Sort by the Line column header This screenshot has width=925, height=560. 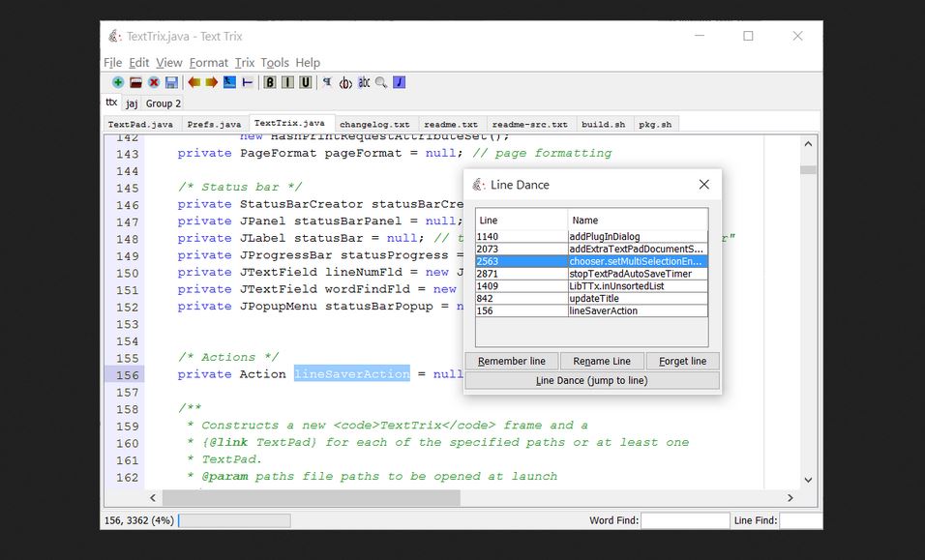[x=522, y=220]
